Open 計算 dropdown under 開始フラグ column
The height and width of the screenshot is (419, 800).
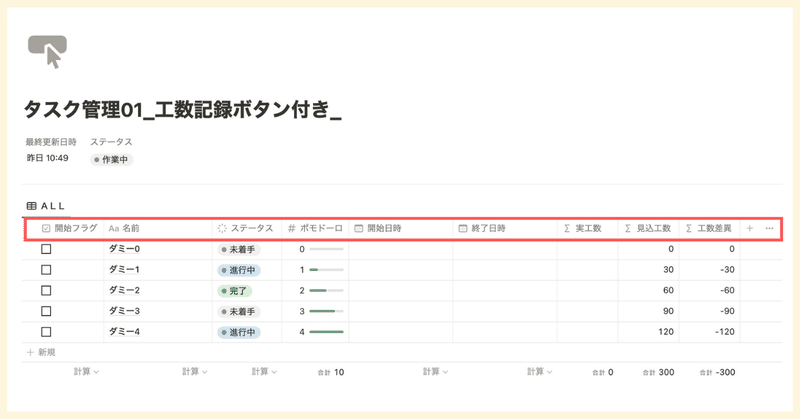tap(86, 372)
